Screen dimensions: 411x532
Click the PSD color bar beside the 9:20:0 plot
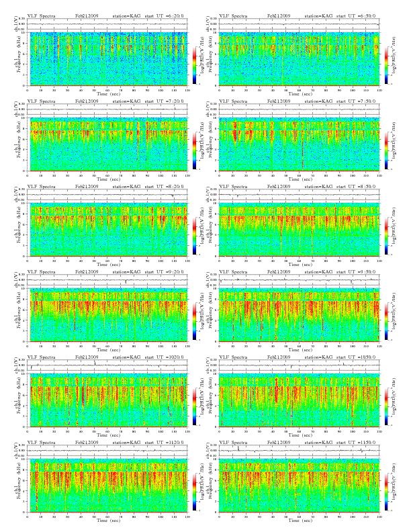[194, 321]
